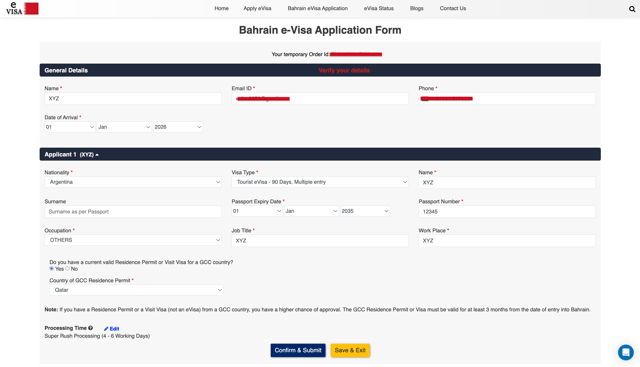This screenshot has width=640, height=367.
Task: Click the Phone input field
Action: coord(507,98)
